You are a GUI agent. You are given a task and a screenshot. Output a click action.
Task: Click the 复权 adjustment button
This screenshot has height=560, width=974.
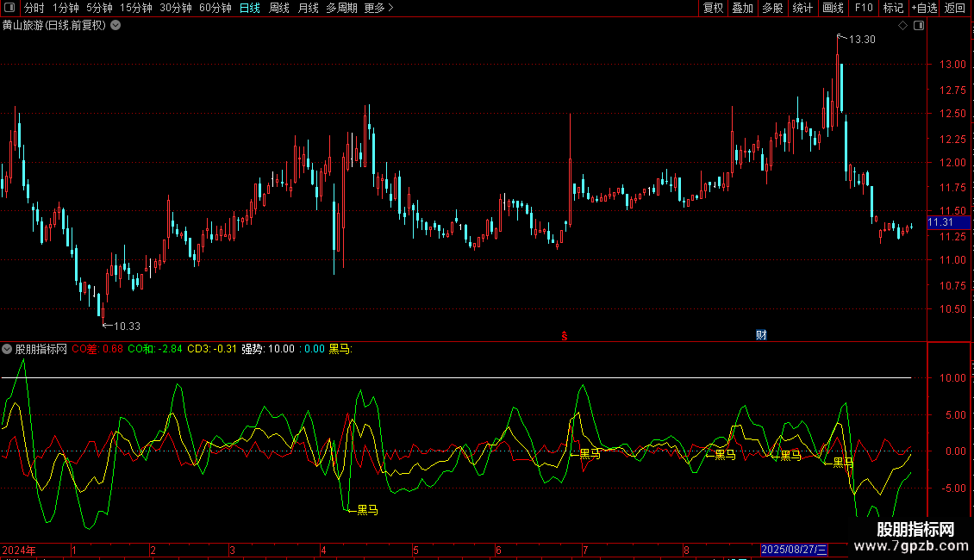coord(713,9)
